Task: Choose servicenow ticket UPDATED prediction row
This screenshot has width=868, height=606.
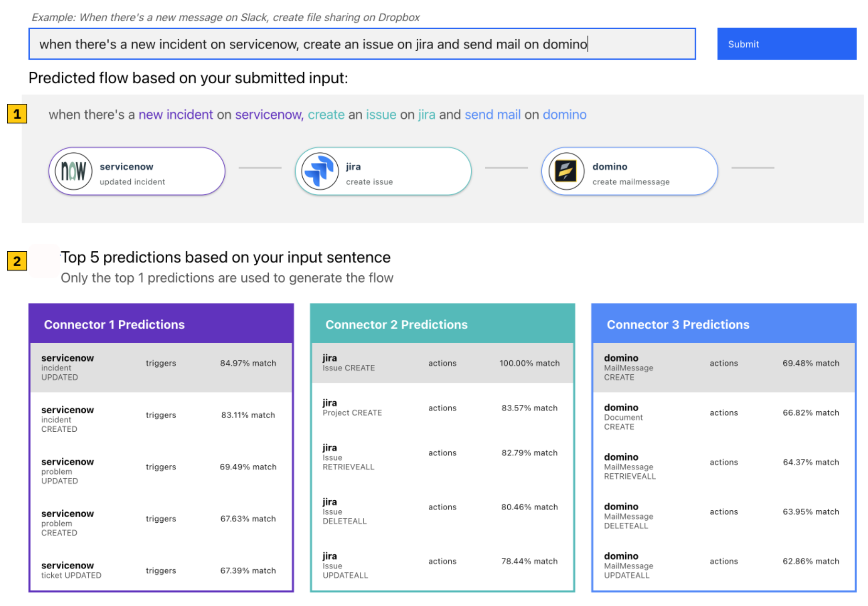Action: coord(161,570)
